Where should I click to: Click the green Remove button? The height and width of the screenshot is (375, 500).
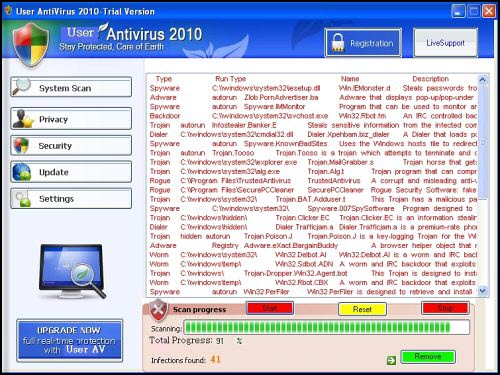click(x=428, y=357)
